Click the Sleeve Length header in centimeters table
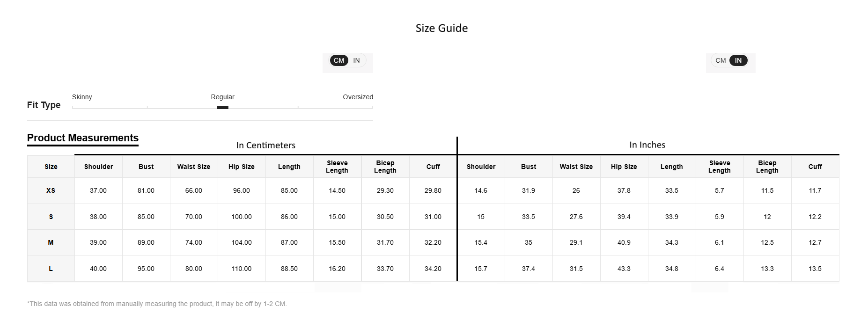The height and width of the screenshot is (328, 868). point(337,167)
